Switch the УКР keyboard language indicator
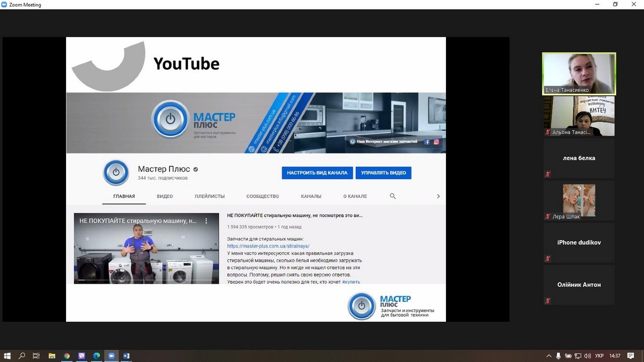 (599, 356)
